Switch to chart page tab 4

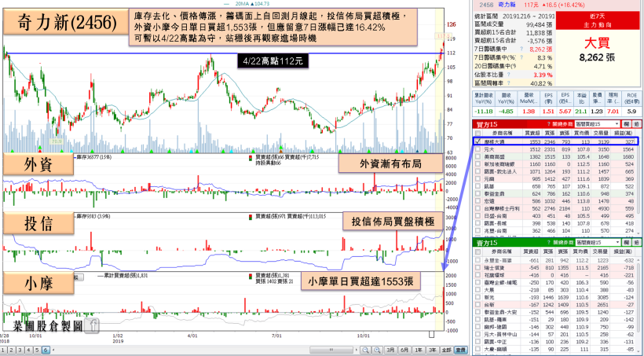[28, 350]
